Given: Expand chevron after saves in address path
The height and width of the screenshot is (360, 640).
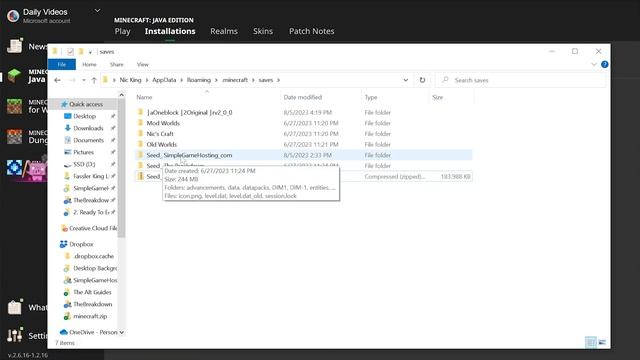Looking at the screenshot, I should coord(278,80).
